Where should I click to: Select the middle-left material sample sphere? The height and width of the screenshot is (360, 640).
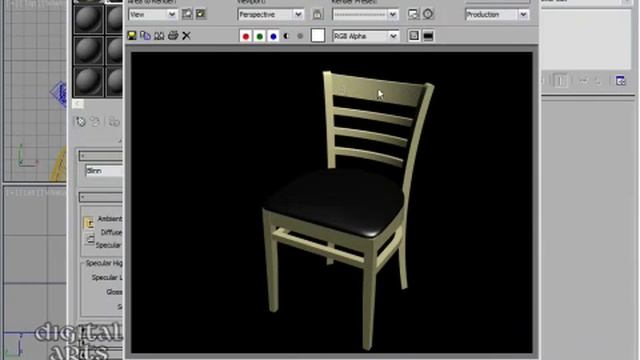88,50
